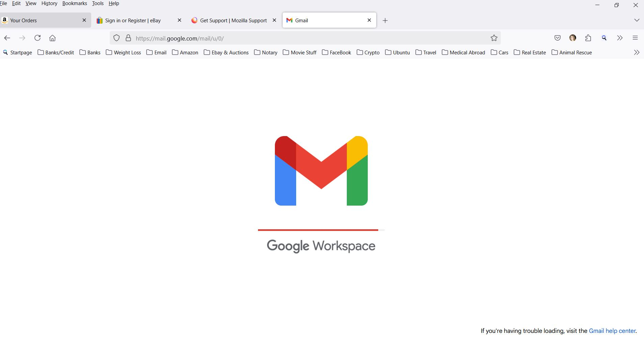644x342 pixels.
Task: Expand the Movie Stuff bookmark folder
Action: [300, 52]
